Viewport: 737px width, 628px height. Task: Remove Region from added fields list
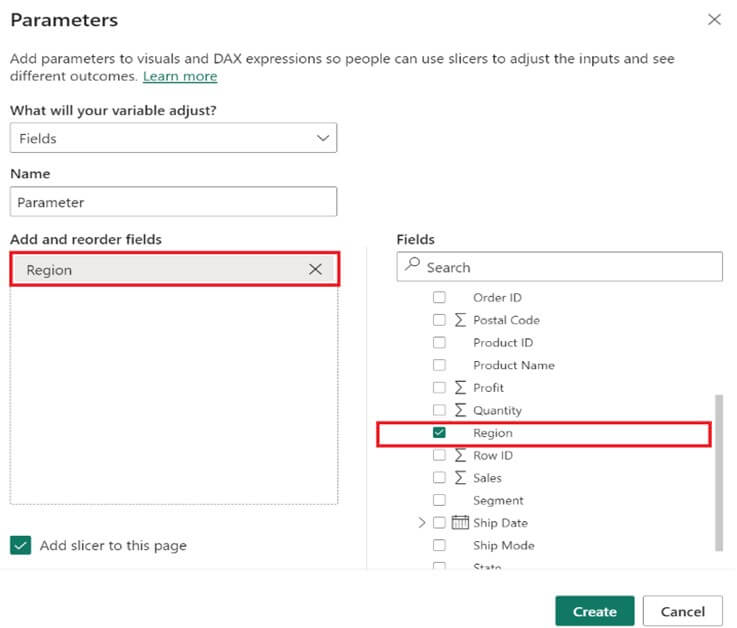click(x=315, y=269)
